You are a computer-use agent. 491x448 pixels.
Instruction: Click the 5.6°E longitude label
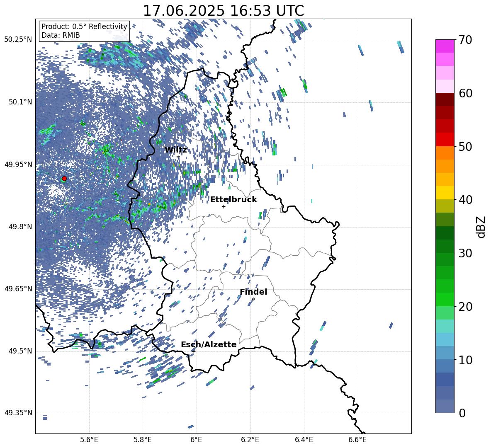[89, 440]
